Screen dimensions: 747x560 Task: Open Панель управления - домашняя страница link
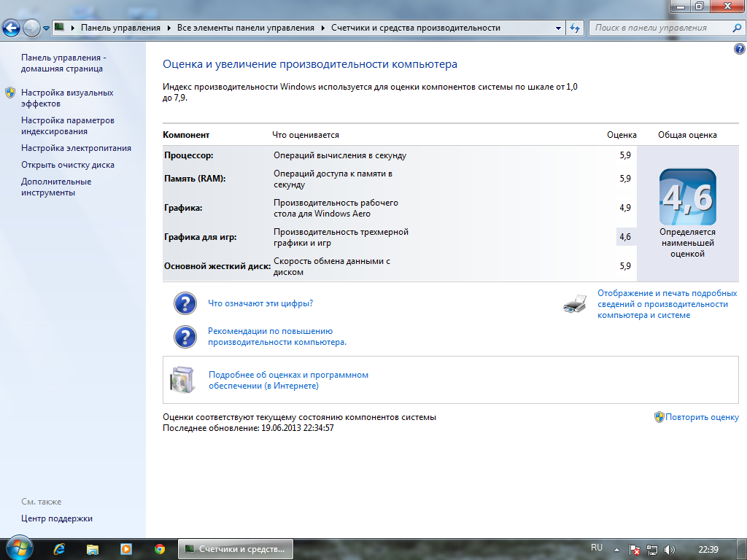point(63,63)
